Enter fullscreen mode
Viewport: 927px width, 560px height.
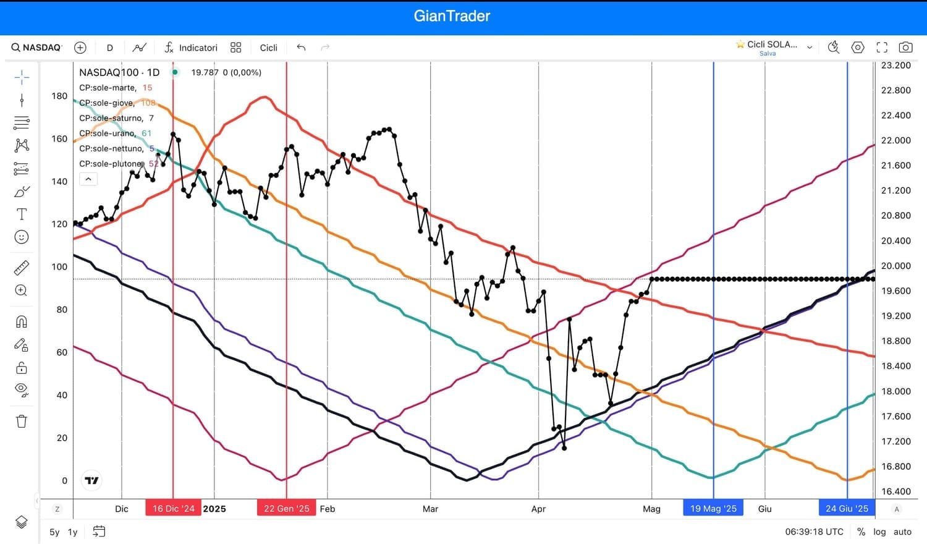pyautogui.click(x=882, y=48)
